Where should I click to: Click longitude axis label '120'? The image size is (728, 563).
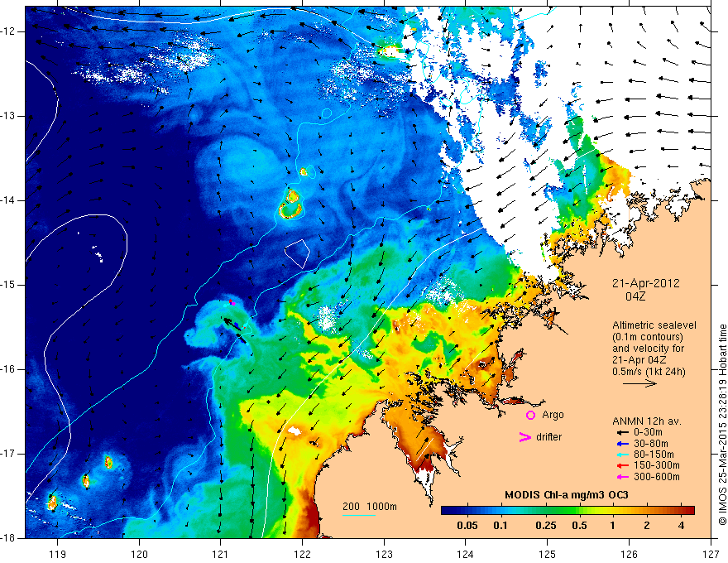click(139, 554)
